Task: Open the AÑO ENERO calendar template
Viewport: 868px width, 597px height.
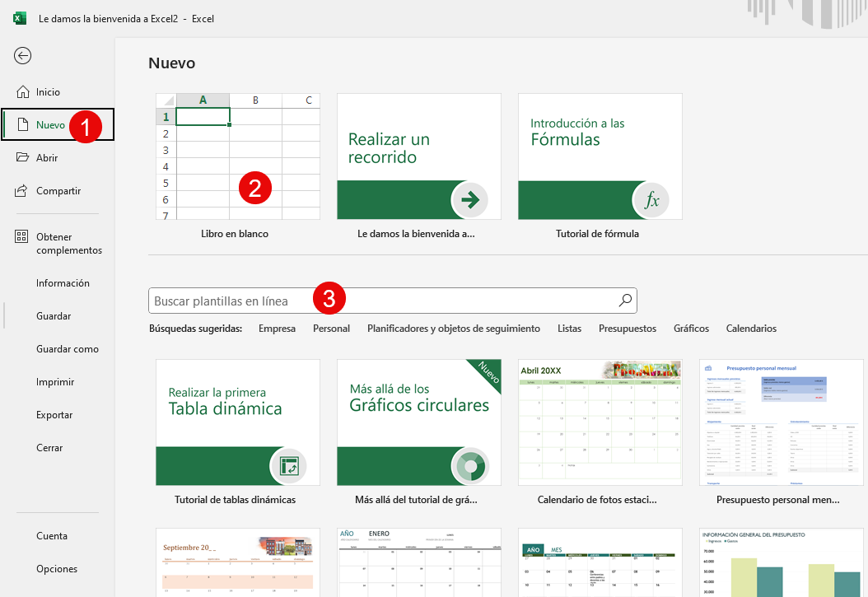Action: click(419, 562)
